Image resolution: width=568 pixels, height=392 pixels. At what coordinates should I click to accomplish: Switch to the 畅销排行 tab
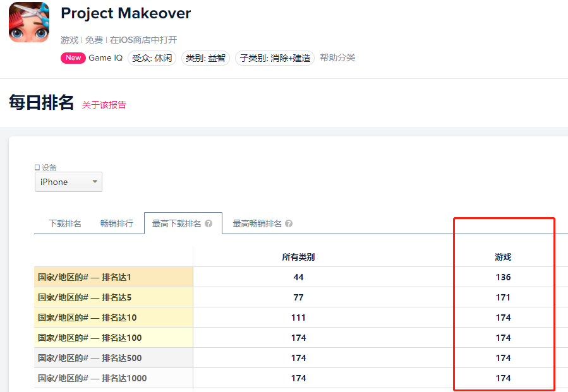coord(117,223)
